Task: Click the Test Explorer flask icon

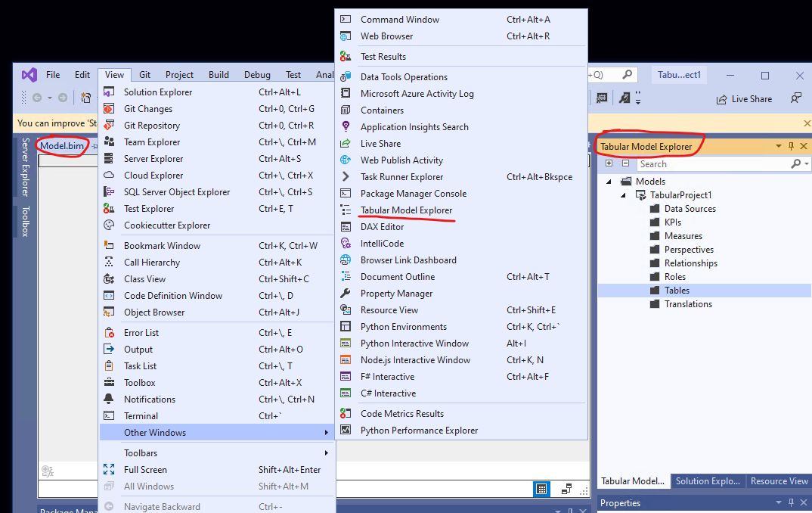Action: click(x=109, y=208)
